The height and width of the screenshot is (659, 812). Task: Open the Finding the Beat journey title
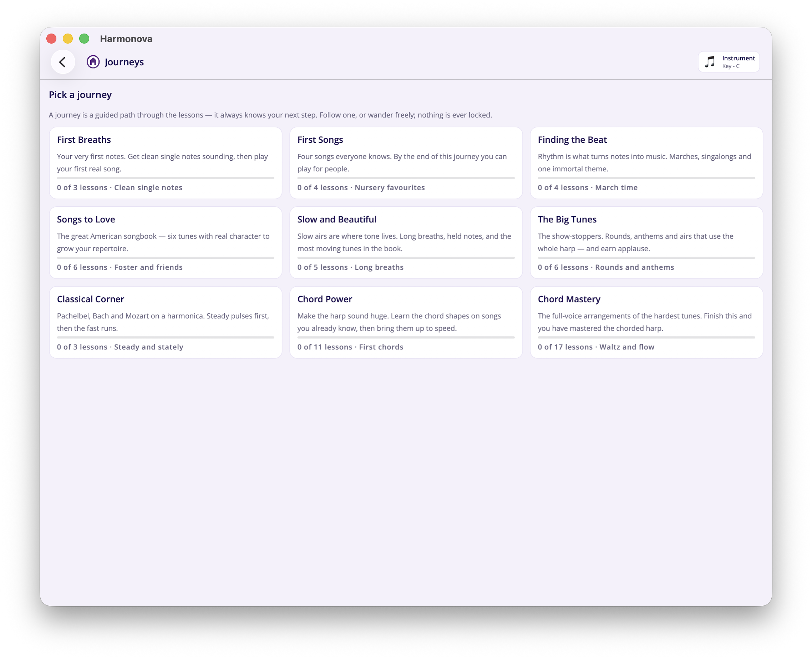[572, 140]
